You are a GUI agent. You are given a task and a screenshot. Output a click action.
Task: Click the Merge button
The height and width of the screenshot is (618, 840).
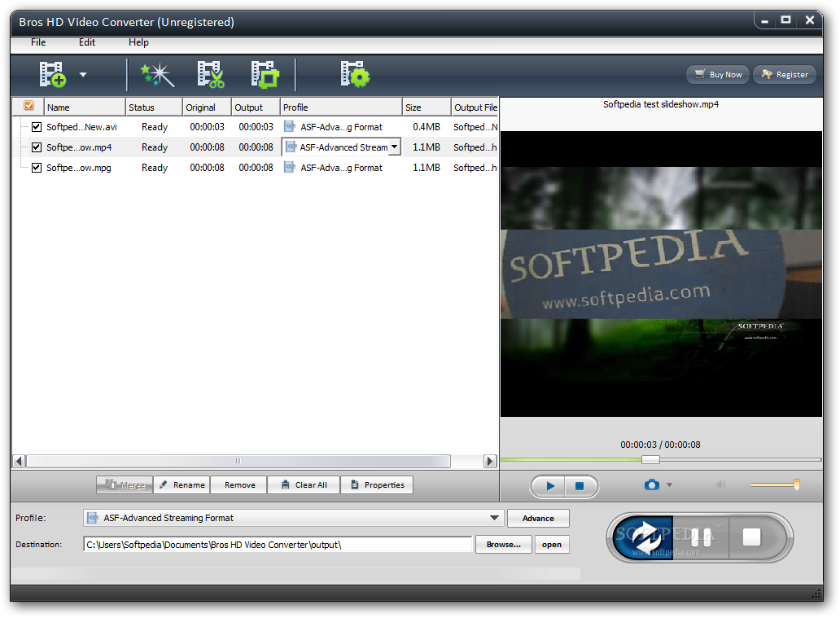point(125,484)
